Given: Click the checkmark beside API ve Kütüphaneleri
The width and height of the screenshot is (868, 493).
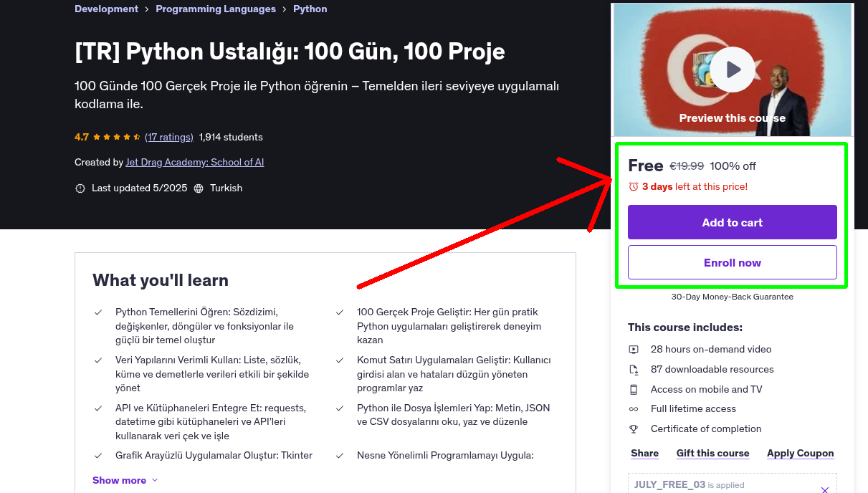Looking at the screenshot, I should (98, 408).
